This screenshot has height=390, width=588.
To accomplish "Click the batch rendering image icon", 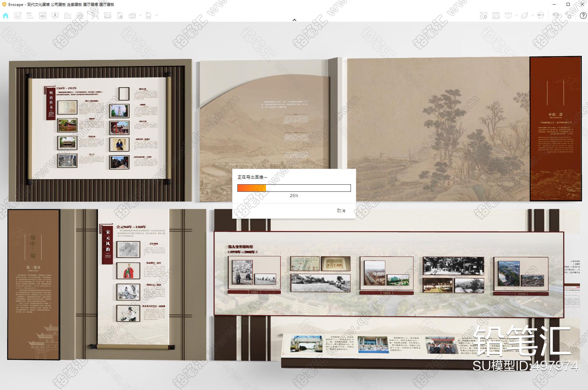I will click(x=108, y=16).
